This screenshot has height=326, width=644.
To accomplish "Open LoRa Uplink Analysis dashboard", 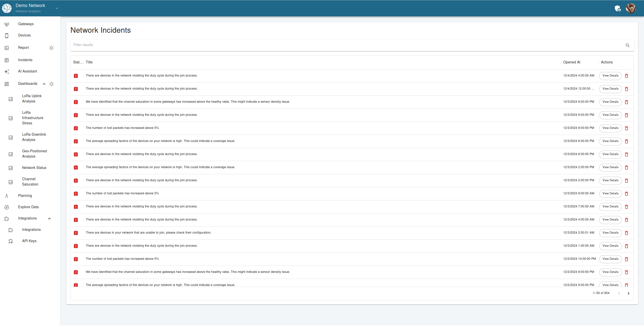I will [32, 98].
